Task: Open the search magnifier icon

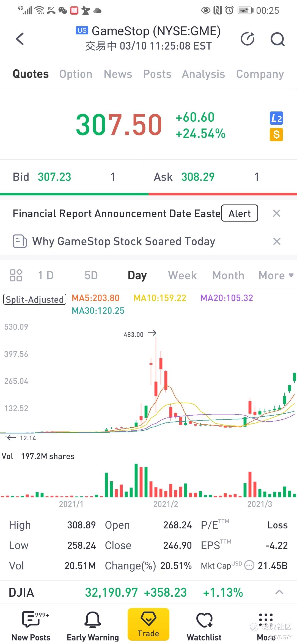Action: tap(277, 39)
